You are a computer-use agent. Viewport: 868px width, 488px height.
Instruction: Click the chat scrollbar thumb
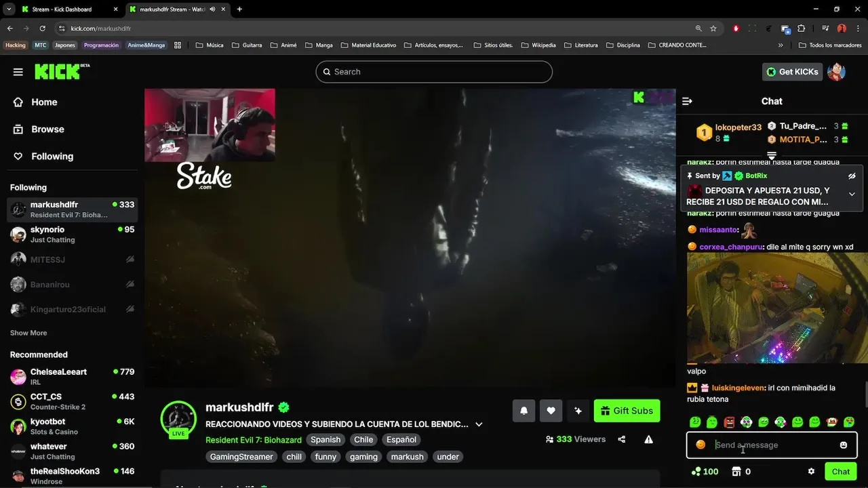865,393
